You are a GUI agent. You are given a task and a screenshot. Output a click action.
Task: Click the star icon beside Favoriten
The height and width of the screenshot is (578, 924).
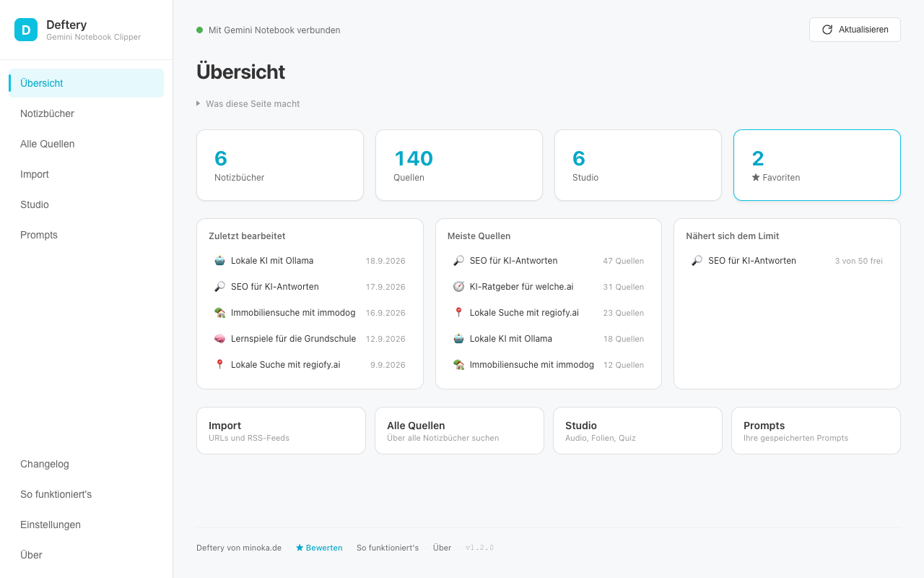(x=756, y=178)
